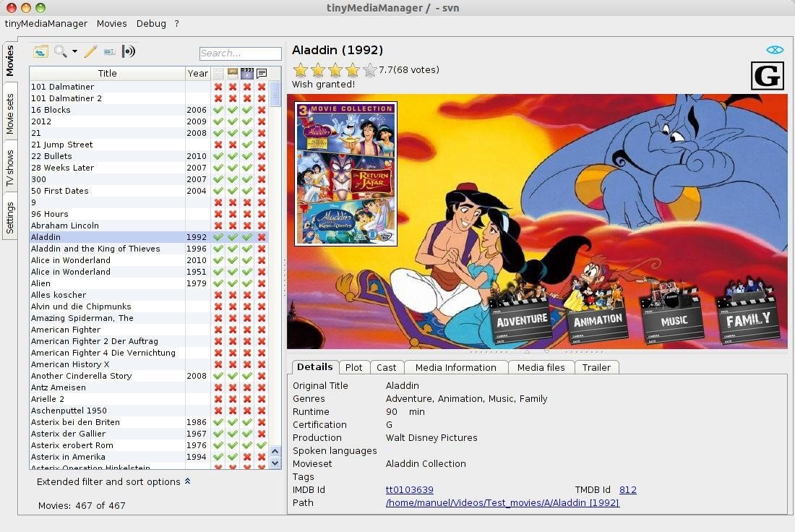Image resolution: width=795 pixels, height=532 pixels.
Task: Click the splitter expand down arrow below fanart
Action: click(x=546, y=351)
